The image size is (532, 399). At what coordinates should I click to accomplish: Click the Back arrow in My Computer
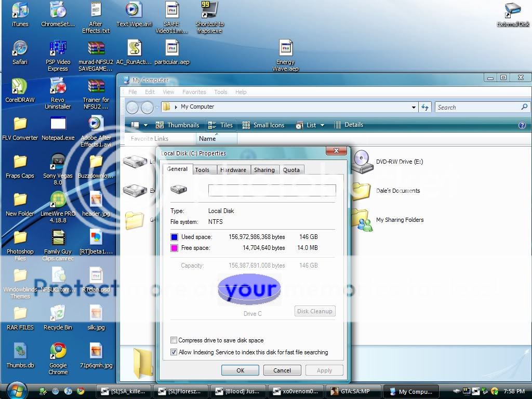(x=132, y=108)
